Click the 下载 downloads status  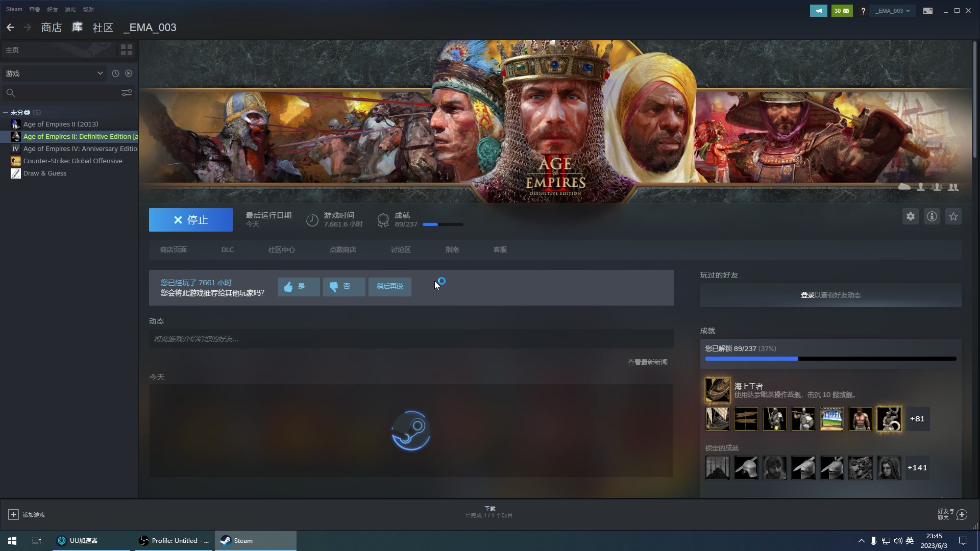[x=489, y=512]
